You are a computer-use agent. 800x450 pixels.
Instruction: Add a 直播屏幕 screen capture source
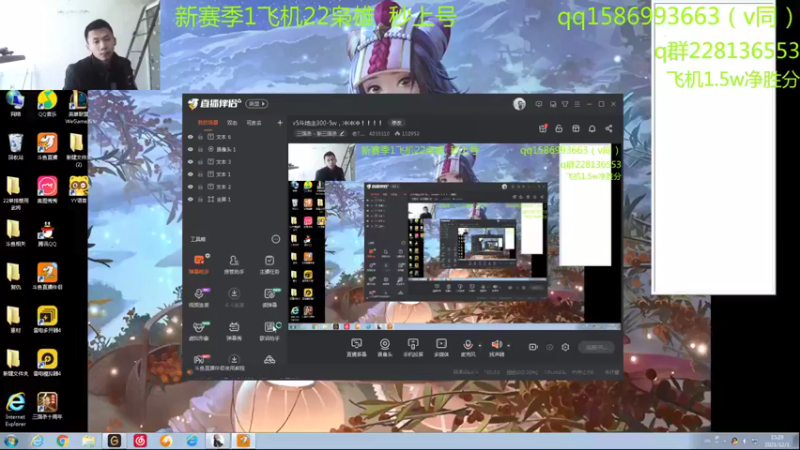click(x=356, y=347)
